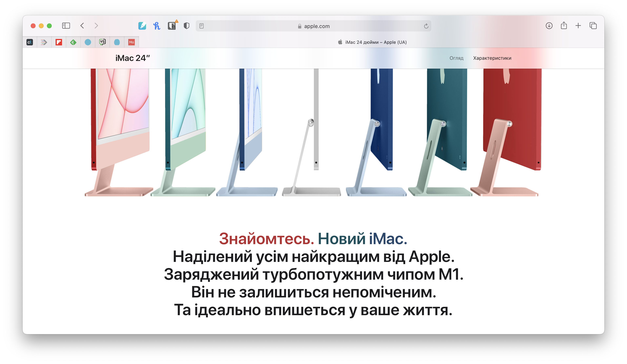Viewport: 627px width, 364px height.
Task: Show the Privacy Report shield
Action: pos(186,26)
